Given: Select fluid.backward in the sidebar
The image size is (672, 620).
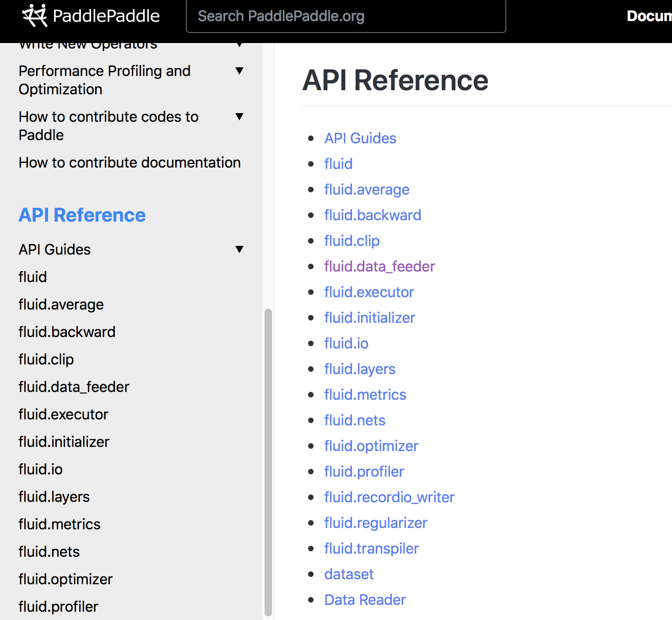Looking at the screenshot, I should coord(67,332).
